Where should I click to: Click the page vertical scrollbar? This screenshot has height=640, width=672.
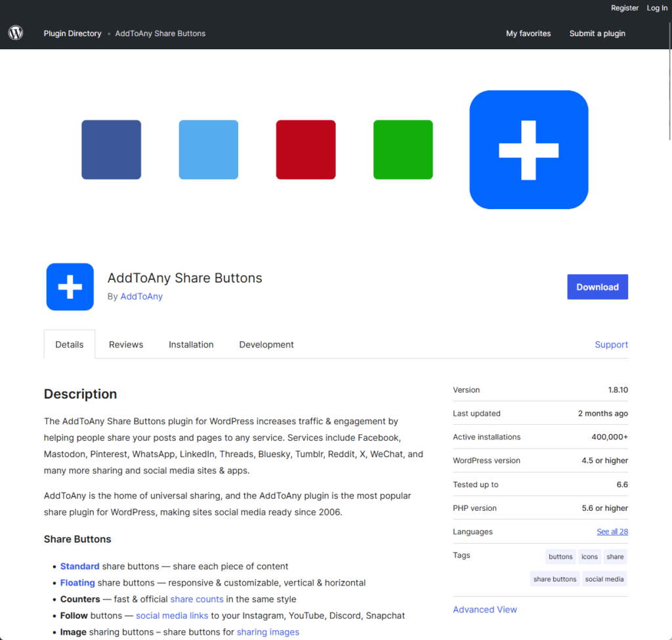669,81
